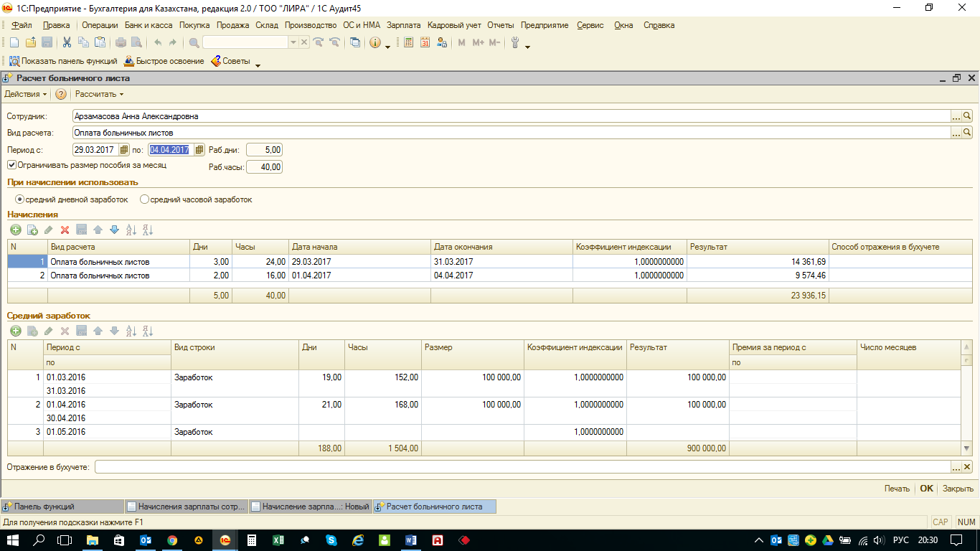Screen dimensions: 980x551
Task: Sort ascending icon in Начисления toolbar
Action: point(131,230)
